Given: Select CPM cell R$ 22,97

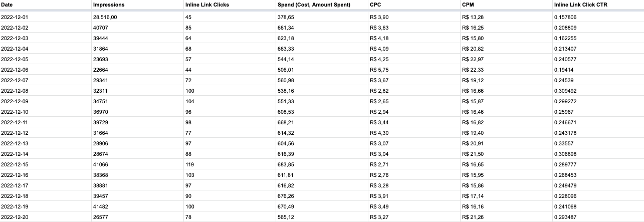Looking at the screenshot, I should [x=472, y=59].
